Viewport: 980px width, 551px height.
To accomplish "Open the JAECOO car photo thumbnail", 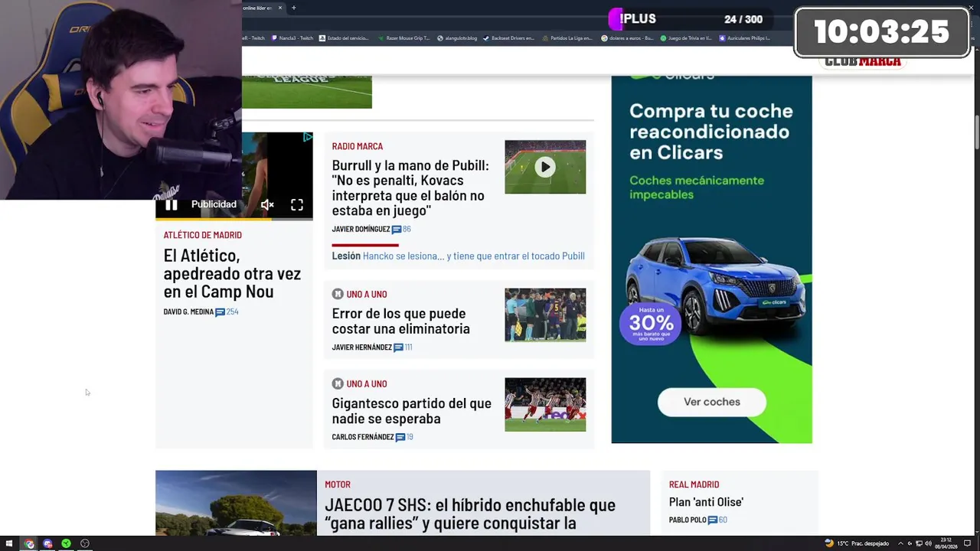I will [x=236, y=503].
